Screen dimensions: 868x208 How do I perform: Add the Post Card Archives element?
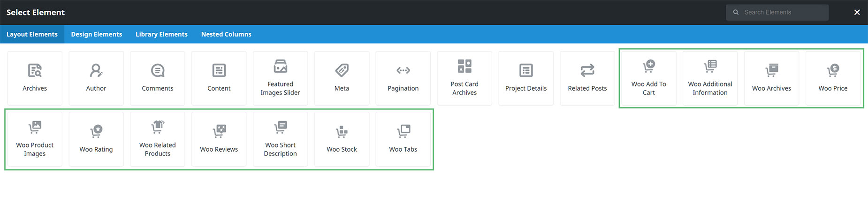pyautogui.click(x=464, y=78)
